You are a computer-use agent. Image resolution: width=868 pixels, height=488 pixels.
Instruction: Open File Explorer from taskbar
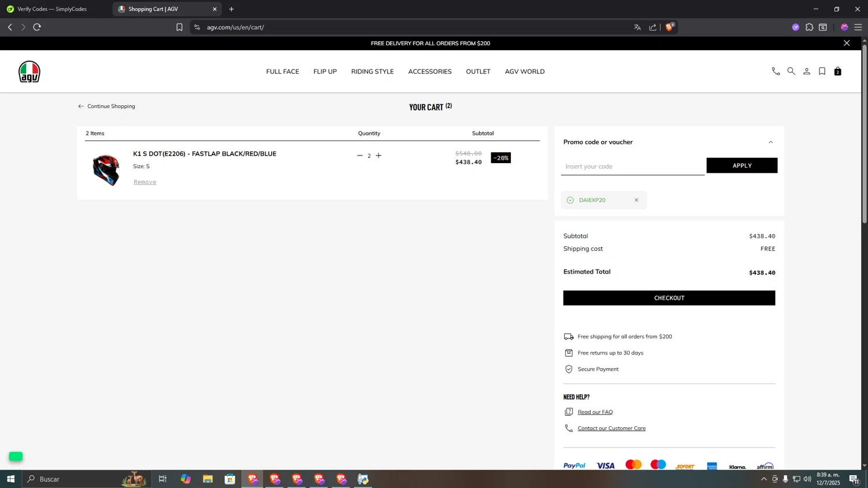208,479
